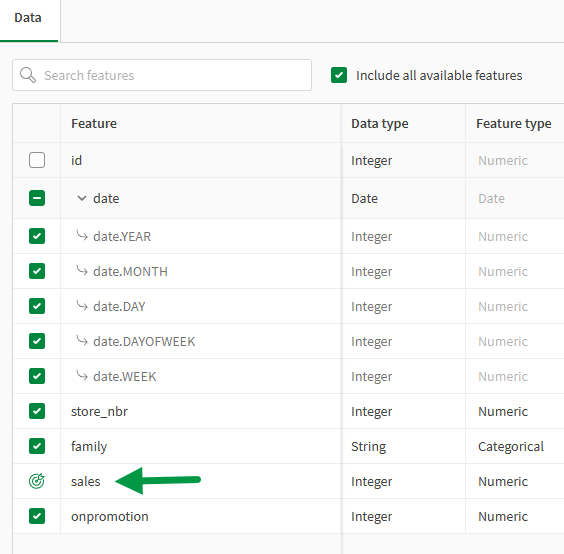Click the Date feature type cell

click(491, 198)
